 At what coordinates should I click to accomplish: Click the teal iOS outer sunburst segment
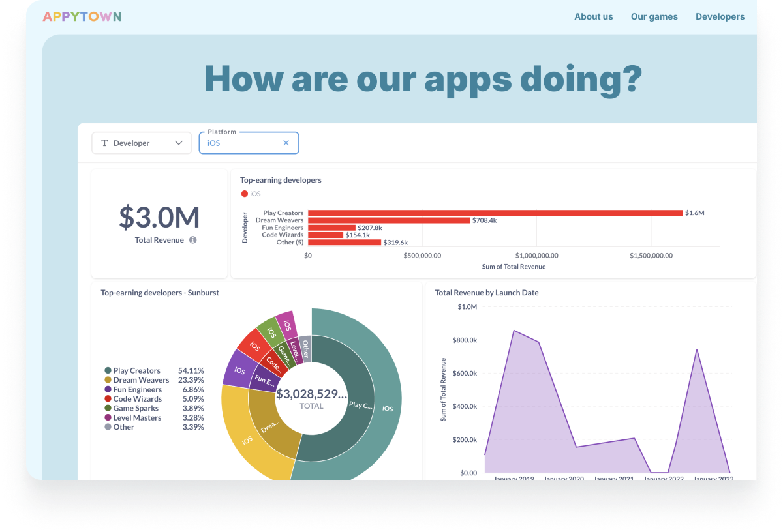coord(388,408)
